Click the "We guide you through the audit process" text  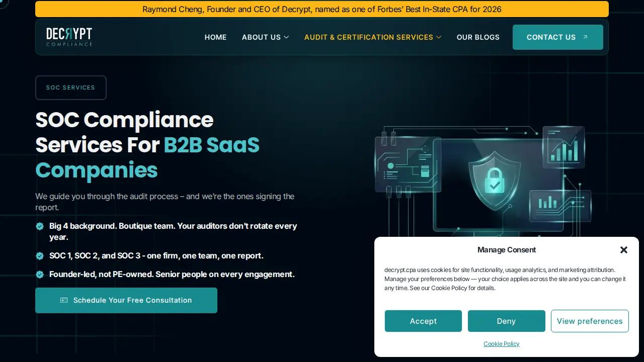(x=165, y=202)
